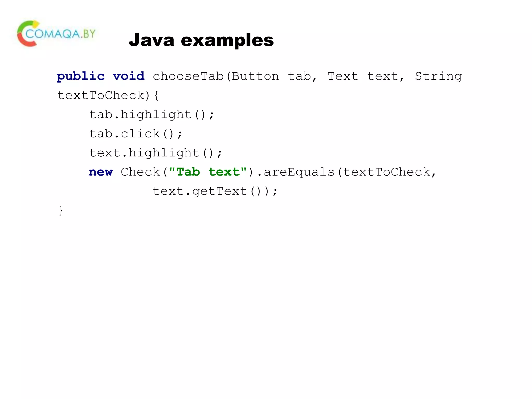Image resolution: width=532 pixels, height=399 pixels.
Task: Click the closing curly brace
Action: [x=61, y=210]
